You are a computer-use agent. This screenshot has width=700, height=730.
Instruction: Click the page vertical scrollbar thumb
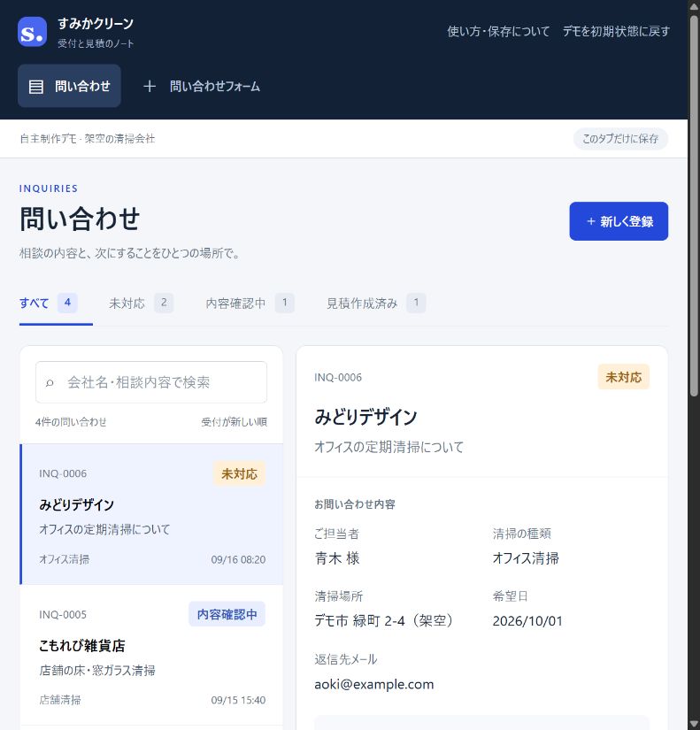pyautogui.click(x=694, y=205)
